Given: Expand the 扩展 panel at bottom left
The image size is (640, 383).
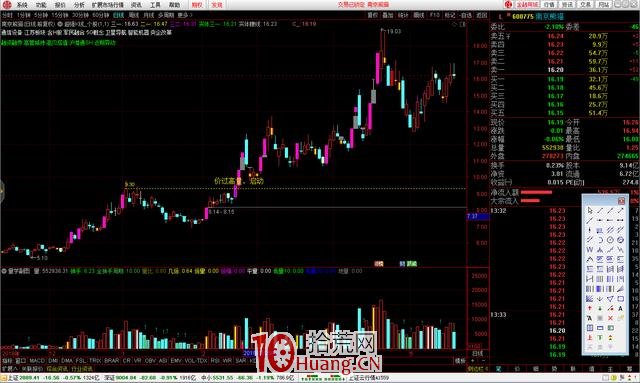Looking at the screenshot, I should [9, 369].
